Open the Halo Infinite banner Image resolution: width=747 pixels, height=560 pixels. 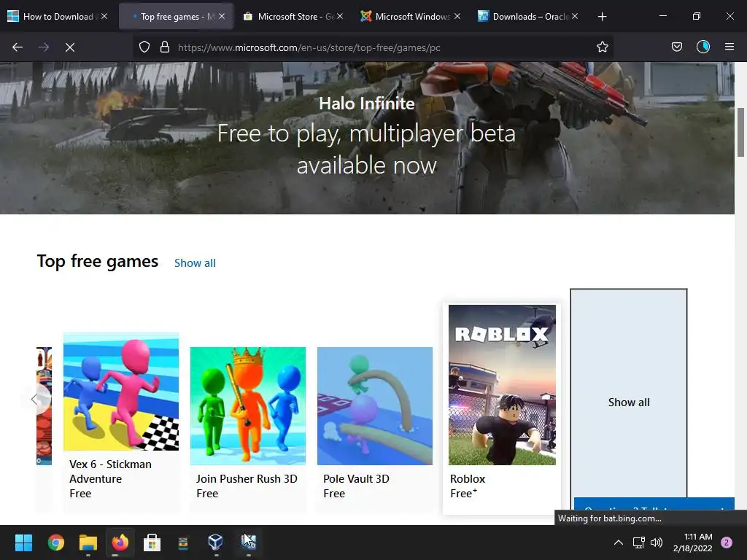pos(367,138)
